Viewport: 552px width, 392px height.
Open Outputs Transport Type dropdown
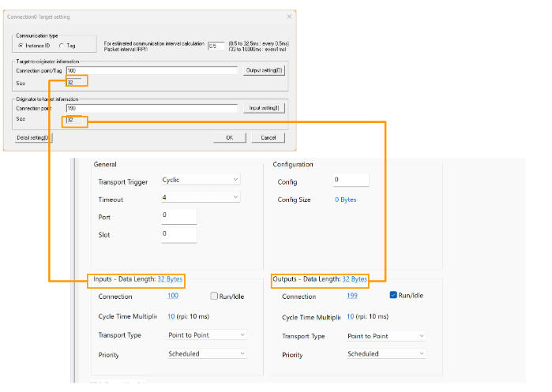[x=386, y=336]
